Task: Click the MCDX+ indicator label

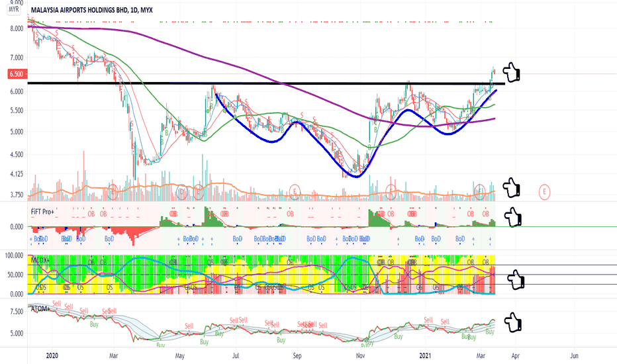Action: click(40, 259)
